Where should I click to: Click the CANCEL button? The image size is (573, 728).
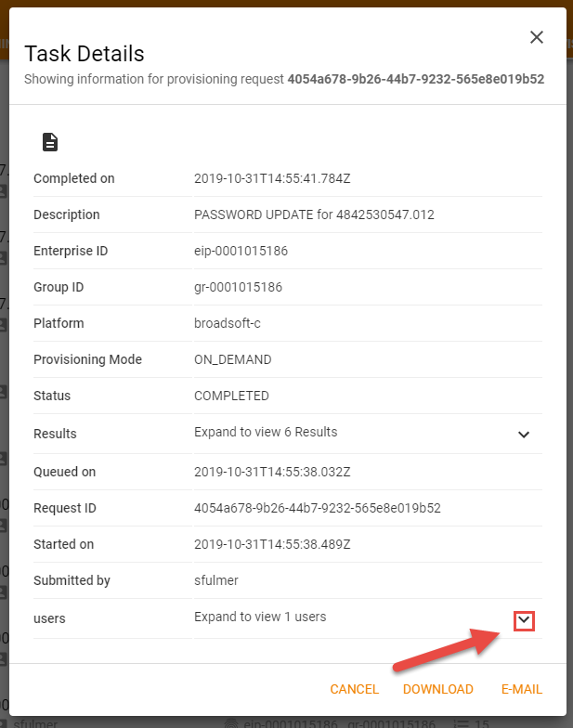coord(354,689)
